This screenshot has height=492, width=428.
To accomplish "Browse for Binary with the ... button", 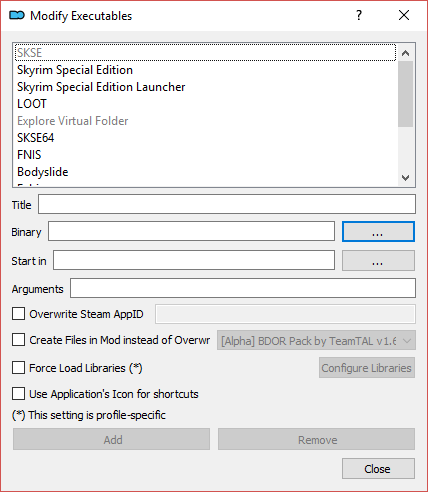I will (378, 231).
